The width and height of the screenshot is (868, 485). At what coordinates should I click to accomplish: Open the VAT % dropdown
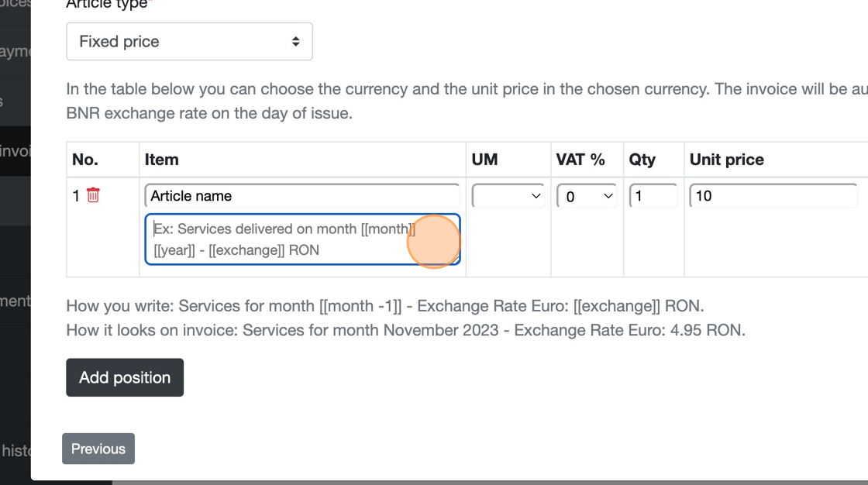586,196
